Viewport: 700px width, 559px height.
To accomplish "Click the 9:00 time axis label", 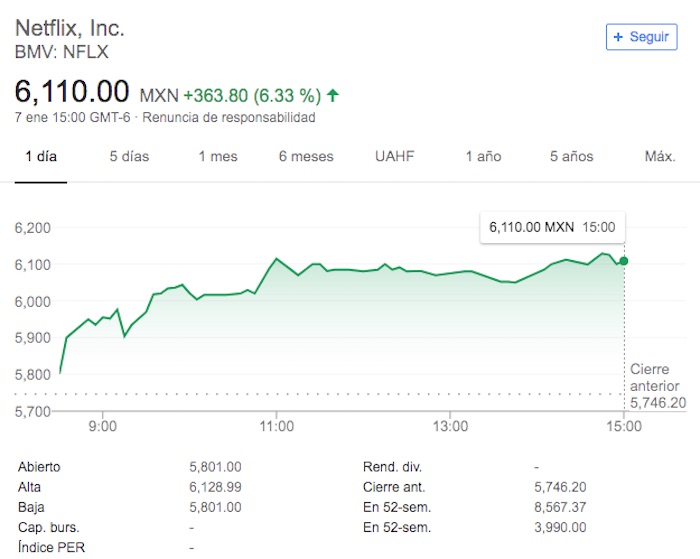I will (103, 426).
